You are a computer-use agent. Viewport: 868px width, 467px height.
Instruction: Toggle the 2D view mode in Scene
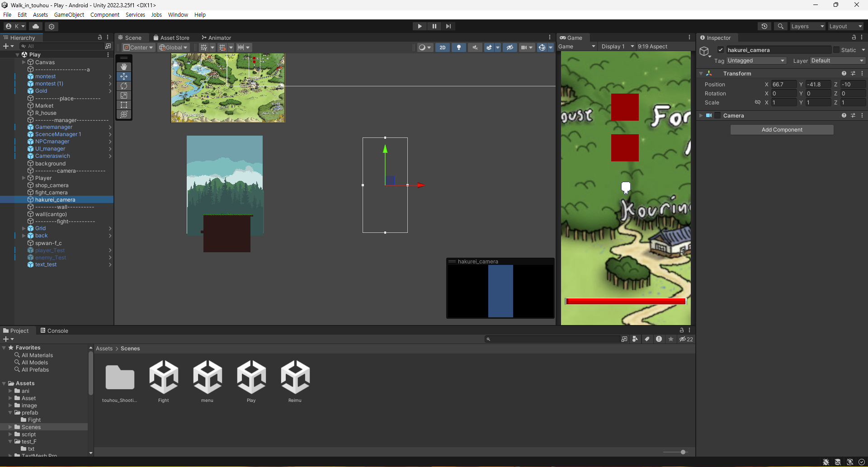[443, 47]
